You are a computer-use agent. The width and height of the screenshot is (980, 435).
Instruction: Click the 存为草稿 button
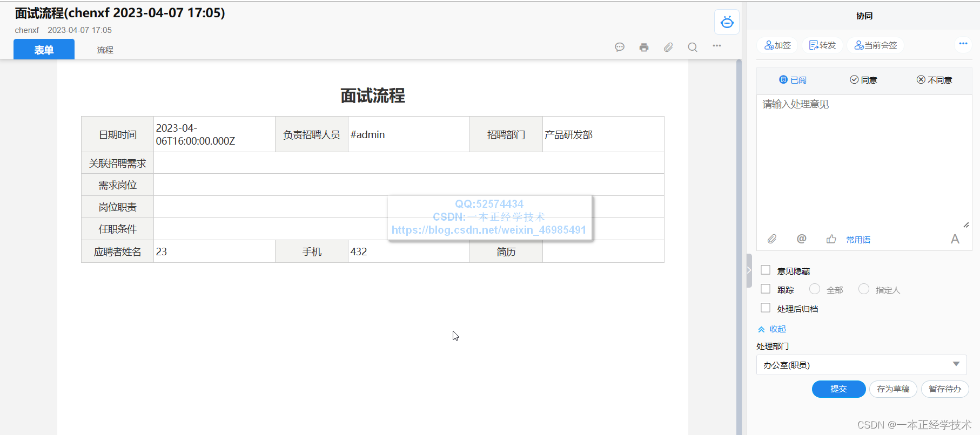(x=893, y=389)
